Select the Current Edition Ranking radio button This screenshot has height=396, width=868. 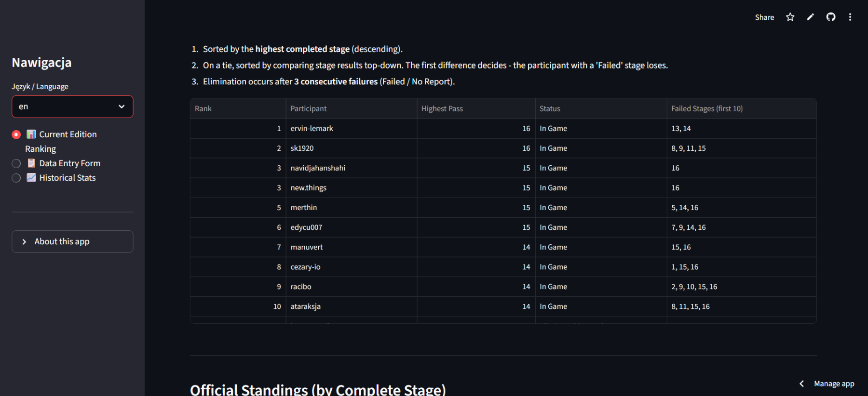click(16, 134)
